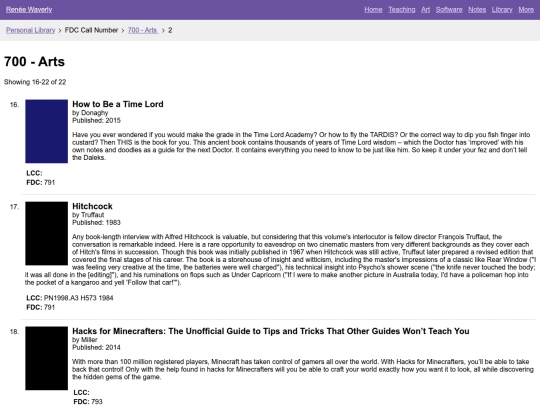Click the Hacks for Minecrafters title
The image size is (540, 405).
click(x=271, y=331)
